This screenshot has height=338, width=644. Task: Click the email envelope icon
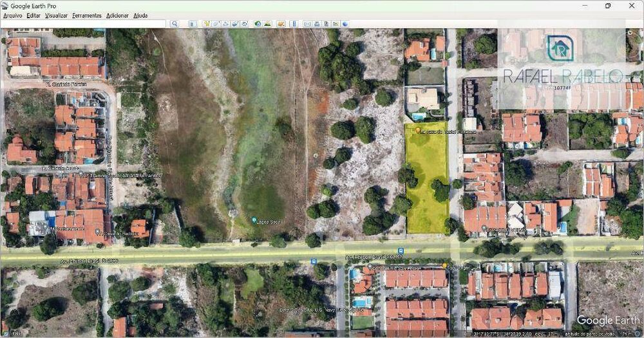(307, 24)
